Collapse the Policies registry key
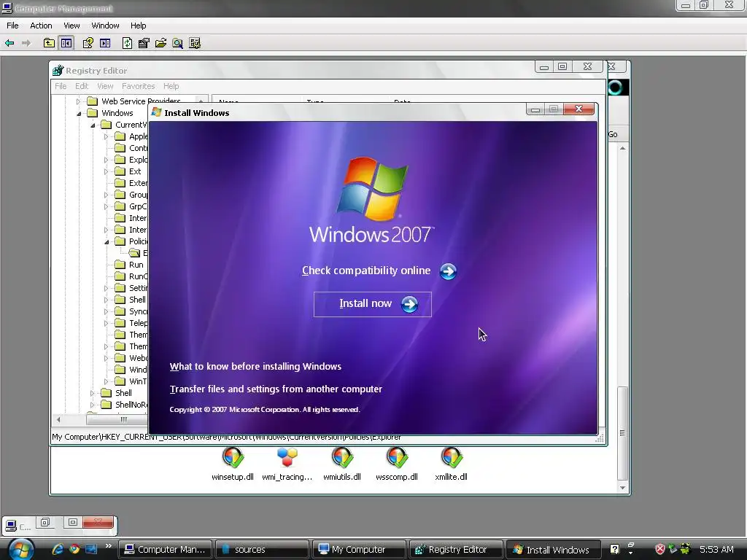Image resolution: width=747 pixels, height=560 pixels. click(107, 242)
